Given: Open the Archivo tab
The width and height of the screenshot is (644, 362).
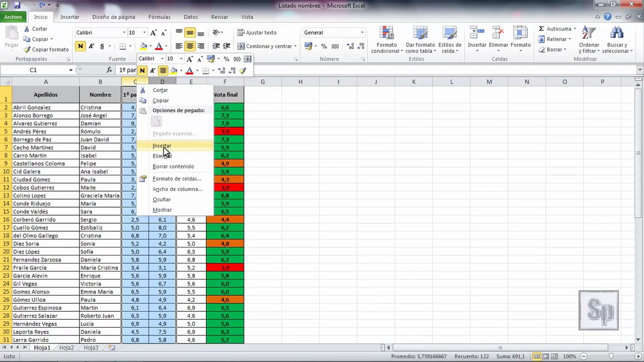Looking at the screenshot, I should pyautogui.click(x=13, y=17).
